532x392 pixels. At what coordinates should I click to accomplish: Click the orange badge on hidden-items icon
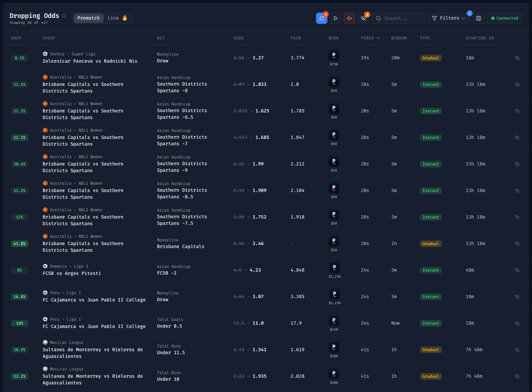[x=367, y=15]
